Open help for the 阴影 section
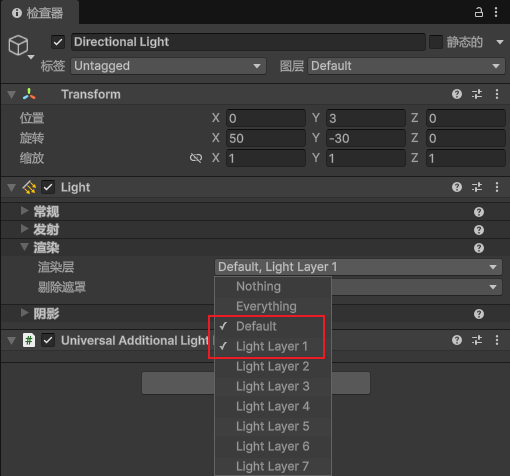 [x=479, y=314]
